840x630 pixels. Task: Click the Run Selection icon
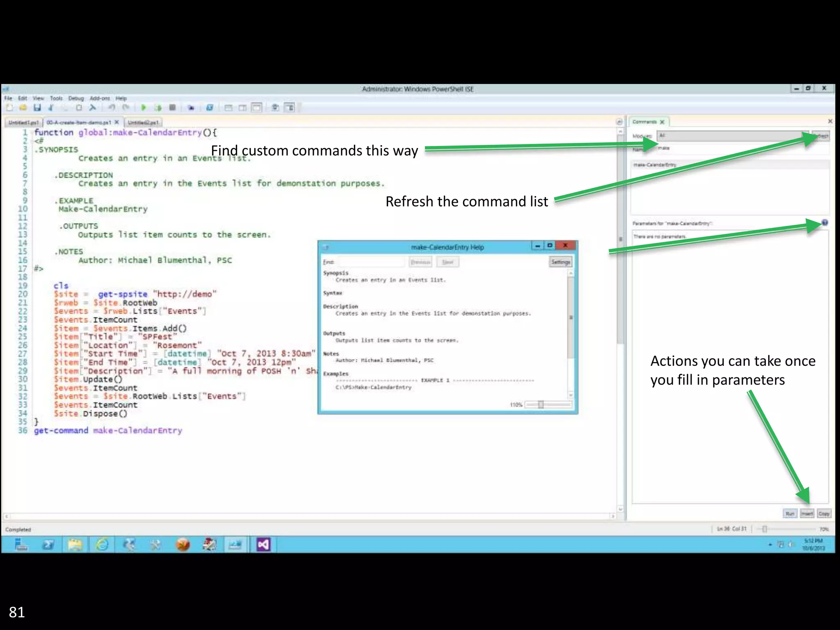click(x=158, y=107)
